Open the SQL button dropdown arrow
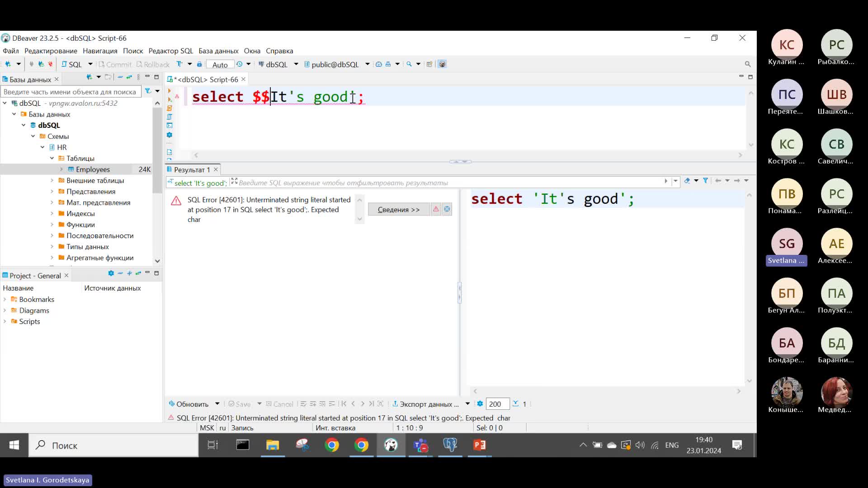The width and height of the screenshot is (868, 488). point(90,64)
